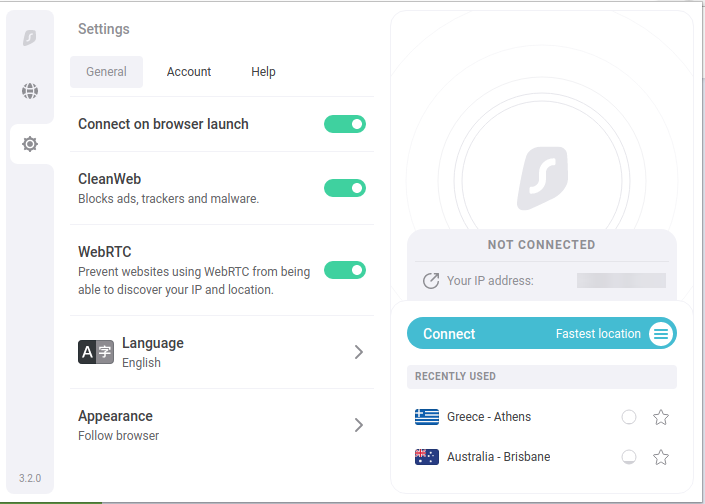This screenshot has height=504, width=705.
Task: Open the Help tab
Action: point(263,72)
